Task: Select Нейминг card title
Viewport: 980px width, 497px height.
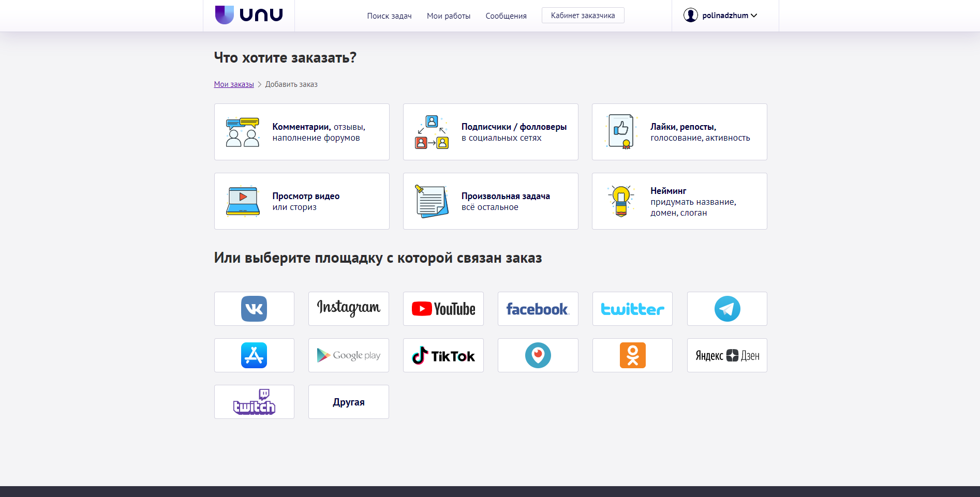Action: pos(668,191)
